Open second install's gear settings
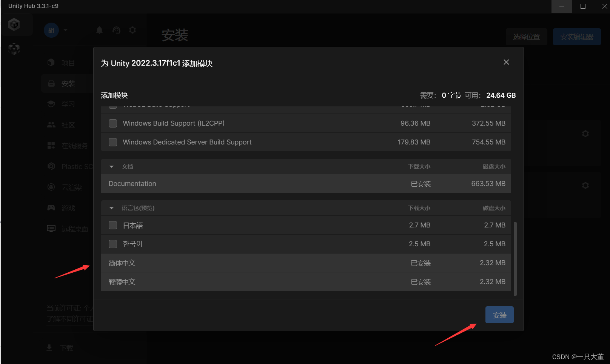This screenshot has height=364, width=610. point(585,185)
